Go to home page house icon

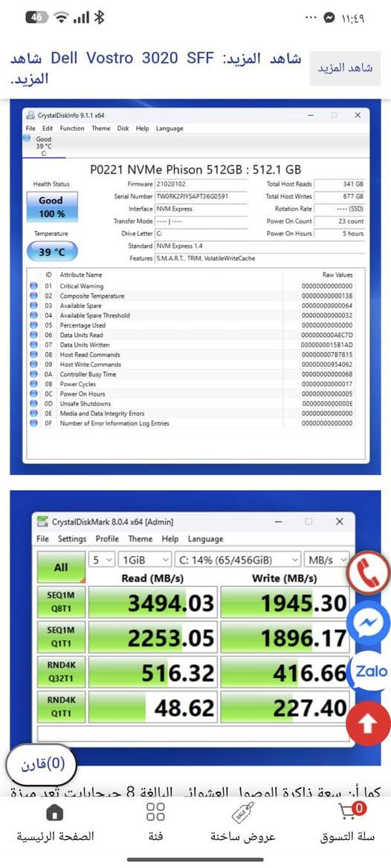[54, 812]
